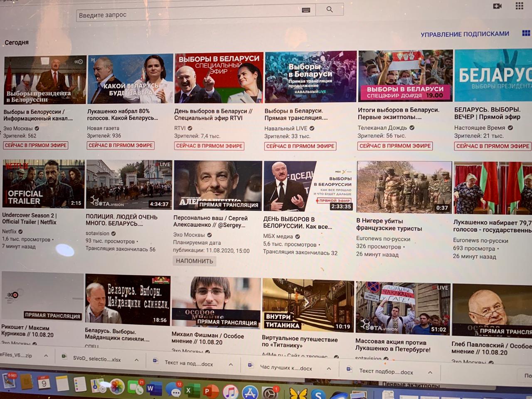Open the App Store from the Dock
The height and width of the screenshot is (399, 532).
tap(250, 393)
